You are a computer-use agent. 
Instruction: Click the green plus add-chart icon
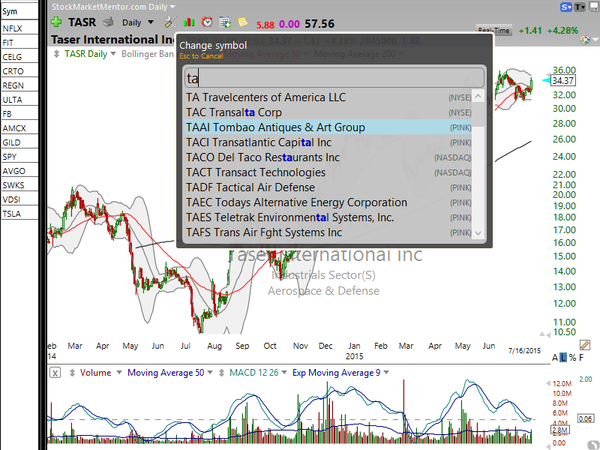coord(57,22)
